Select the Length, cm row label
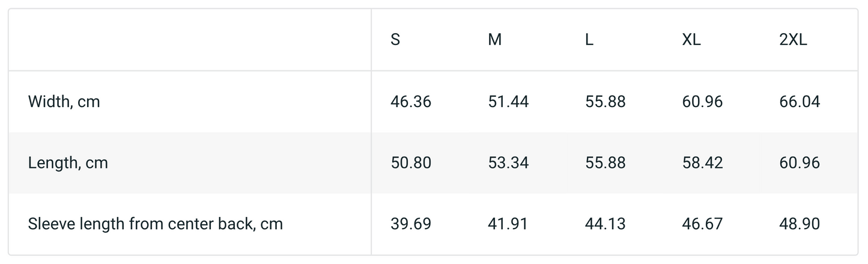 click(68, 163)
